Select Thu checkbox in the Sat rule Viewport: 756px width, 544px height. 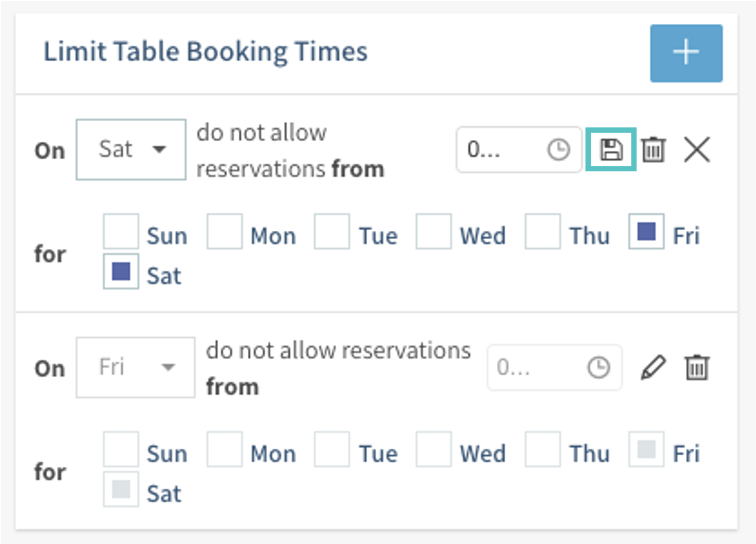(x=543, y=231)
